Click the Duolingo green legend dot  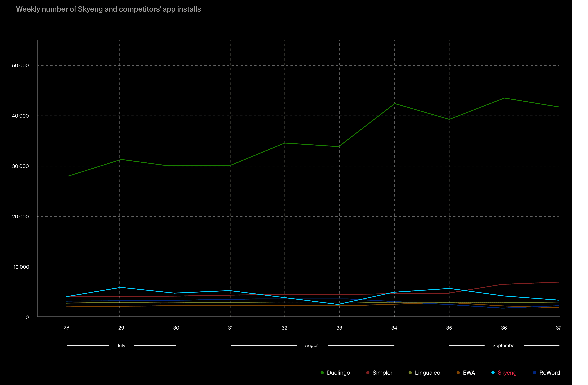pos(322,373)
